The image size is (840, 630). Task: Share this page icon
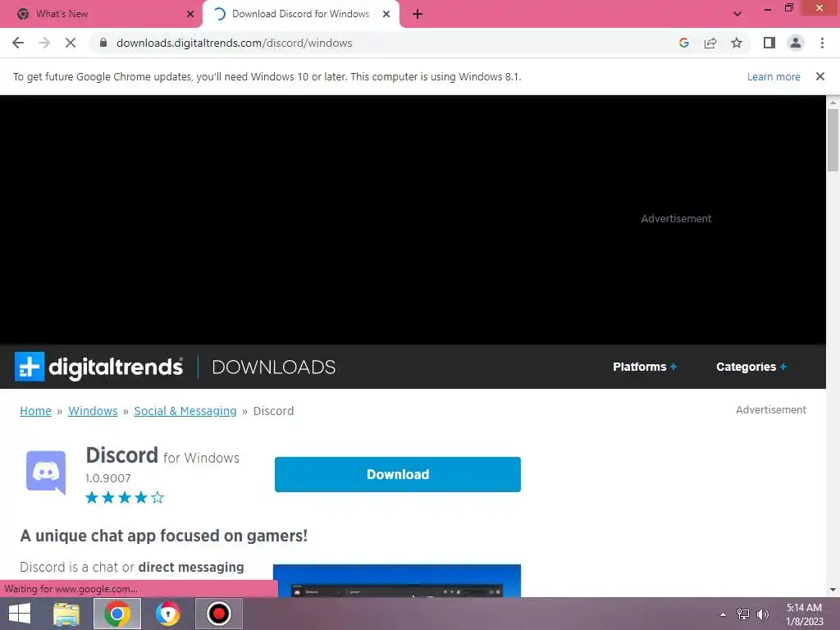pos(710,43)
